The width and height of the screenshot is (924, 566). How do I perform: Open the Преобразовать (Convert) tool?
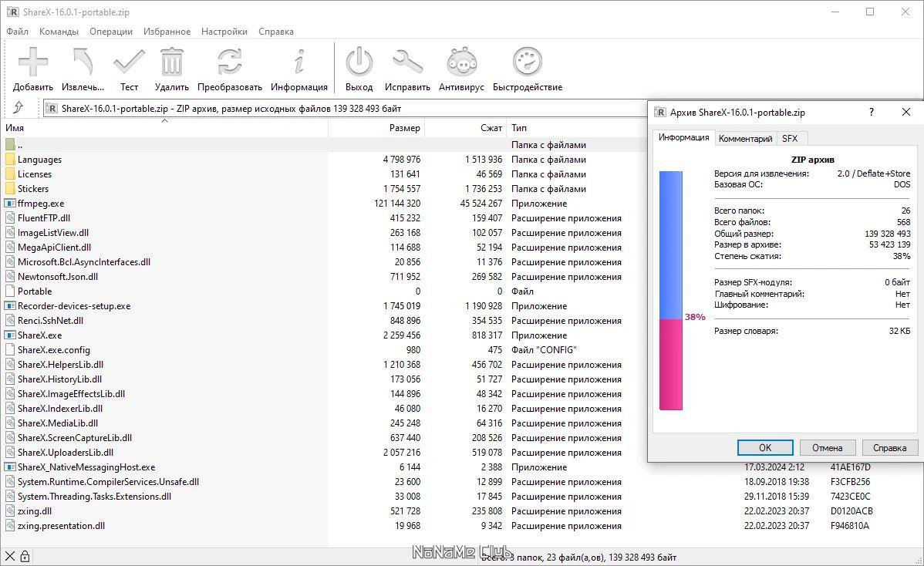coord(229,62)
